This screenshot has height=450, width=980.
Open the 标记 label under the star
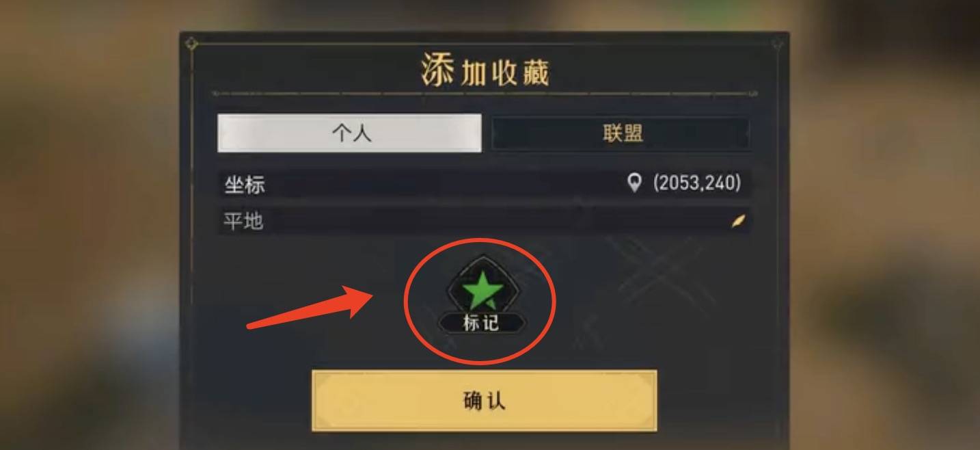click(481, 323)
